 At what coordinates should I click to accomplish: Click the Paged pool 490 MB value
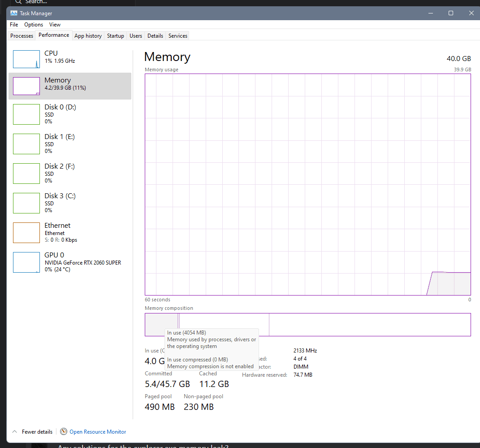(x=160, y=407)
